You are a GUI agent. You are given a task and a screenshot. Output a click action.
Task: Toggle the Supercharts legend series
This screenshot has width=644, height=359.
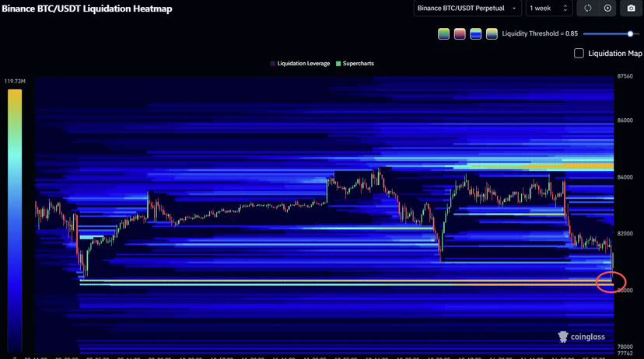pos(355,64)
